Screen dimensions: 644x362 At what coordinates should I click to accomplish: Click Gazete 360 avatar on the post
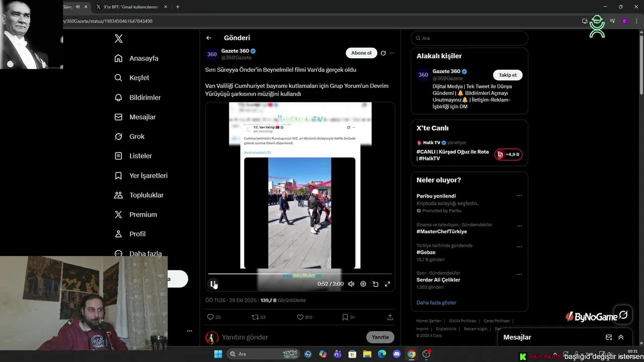(x=212, y=54)
